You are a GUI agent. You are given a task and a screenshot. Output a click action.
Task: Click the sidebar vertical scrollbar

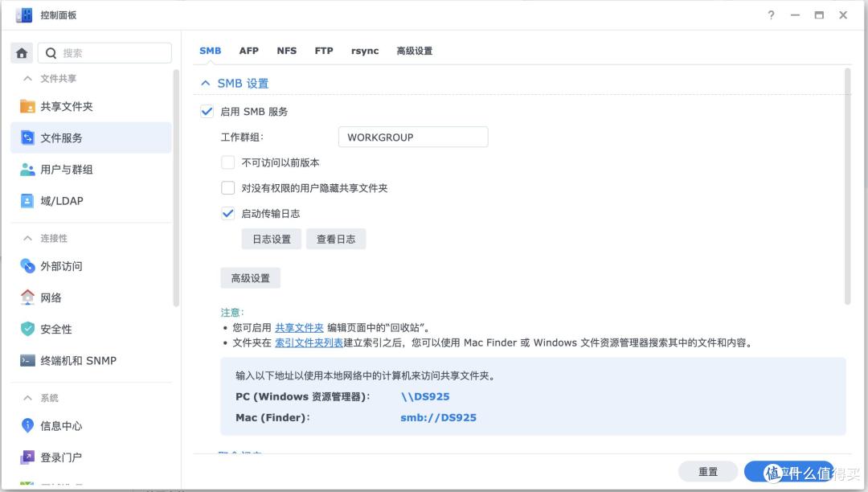coord(176,187)
